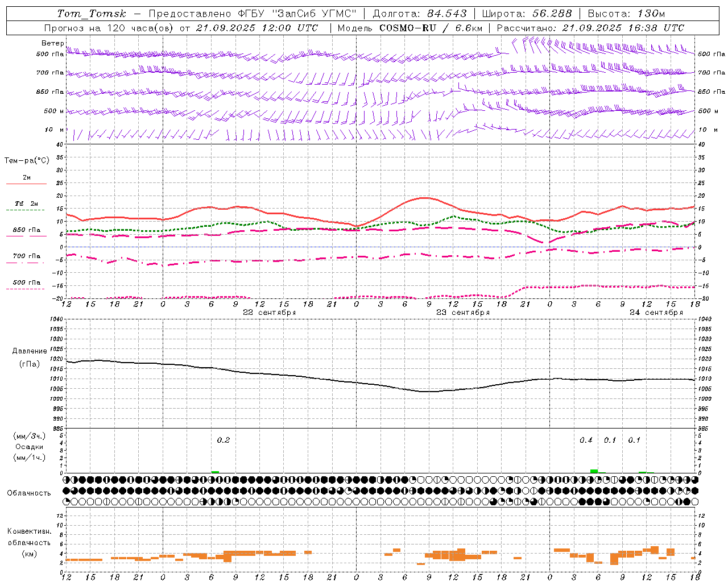Click the (мм/3ч.) units label

click(x=30, y=436)
